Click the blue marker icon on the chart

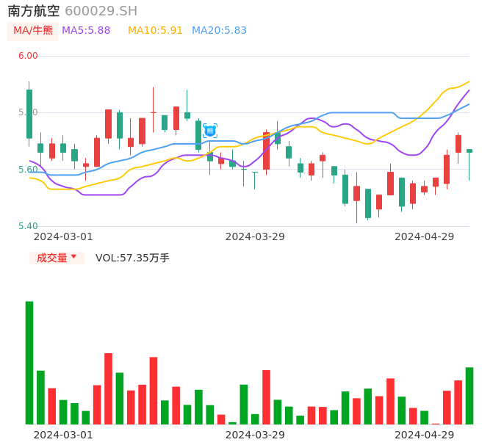point(210,131)
